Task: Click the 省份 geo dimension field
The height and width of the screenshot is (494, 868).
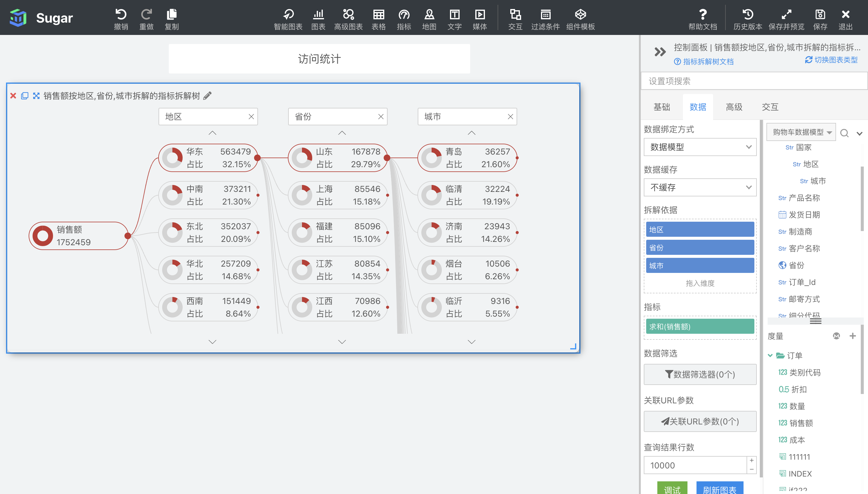Action: tap(791, 265)
